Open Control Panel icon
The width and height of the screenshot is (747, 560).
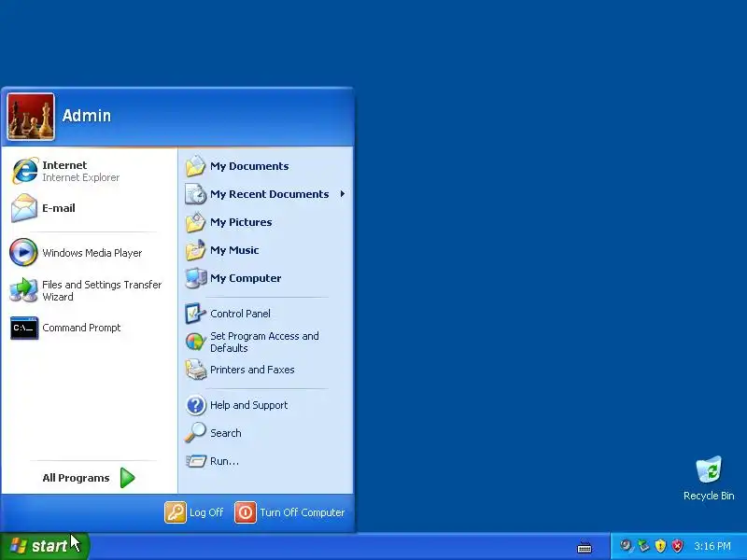195,314
